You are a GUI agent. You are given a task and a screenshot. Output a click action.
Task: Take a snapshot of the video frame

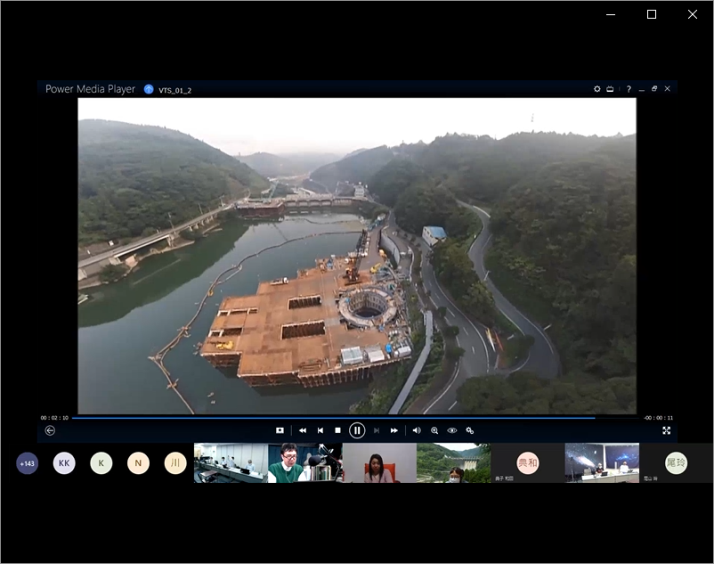click(280, 430)
